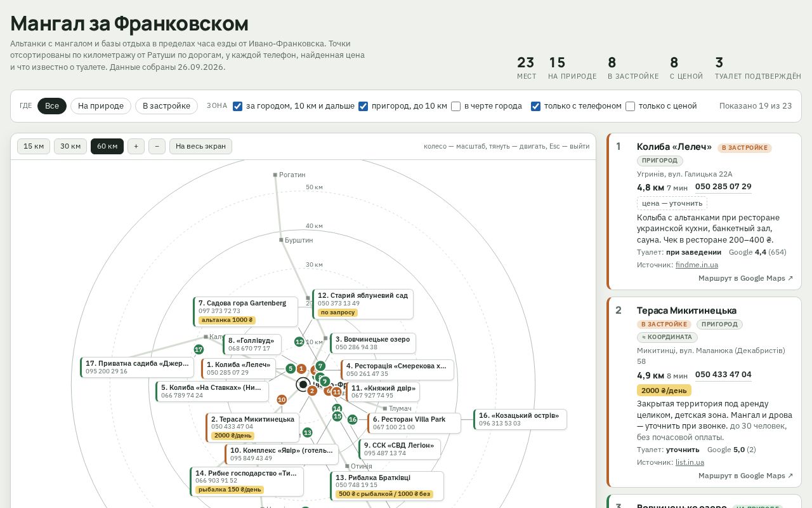Filter by 'На природе' pill
The height and width of the screenshot is (508, 812).
pos(101,106)
